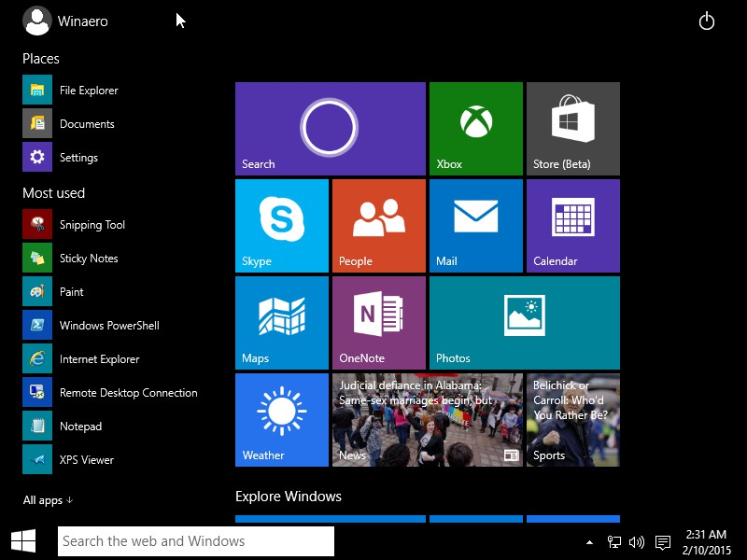Open the Xbox tile
The height and width of the screenshot is (560, 747).
tap(476, 129)
